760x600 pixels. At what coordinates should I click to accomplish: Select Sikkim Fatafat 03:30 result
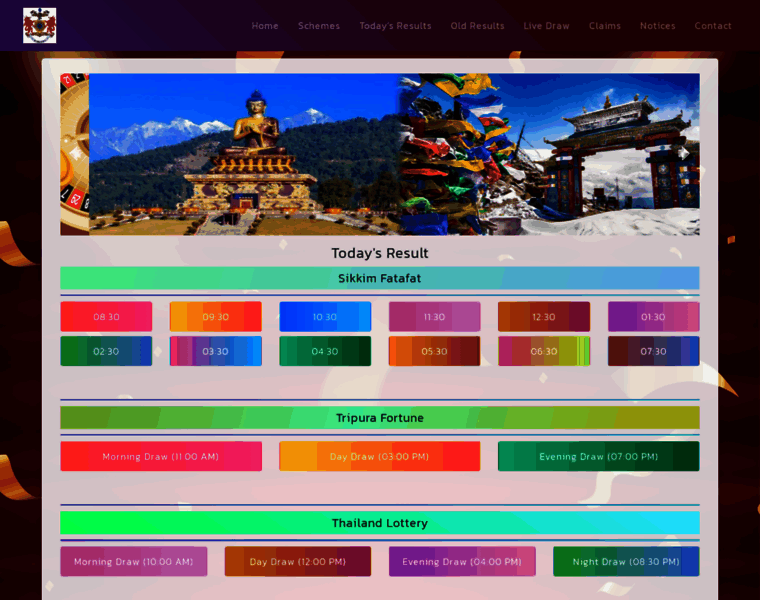tap(216, 351)
